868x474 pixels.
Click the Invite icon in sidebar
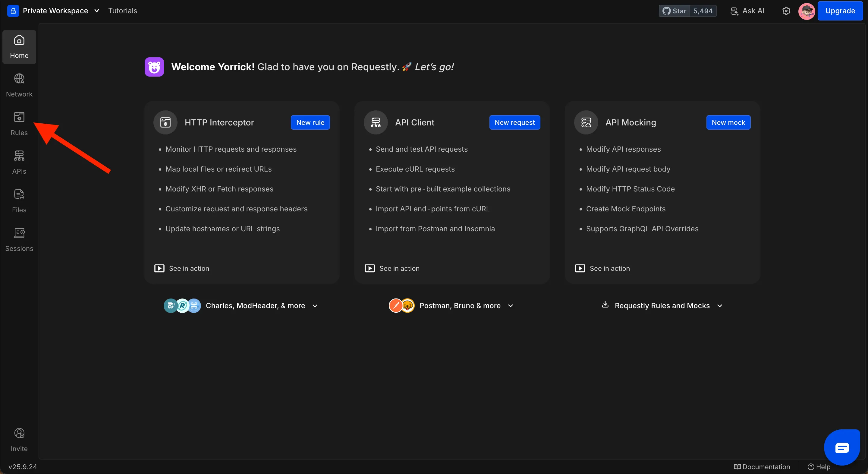[x=19, y=440]
